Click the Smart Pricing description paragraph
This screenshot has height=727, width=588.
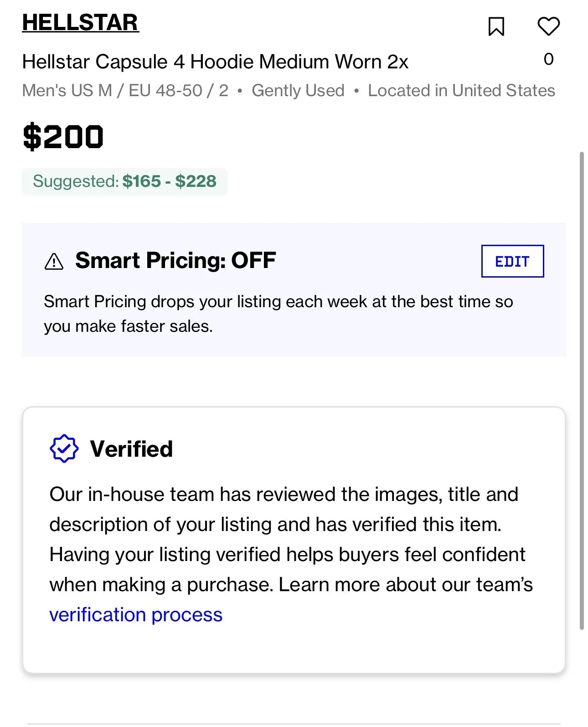tap(278, 314)
